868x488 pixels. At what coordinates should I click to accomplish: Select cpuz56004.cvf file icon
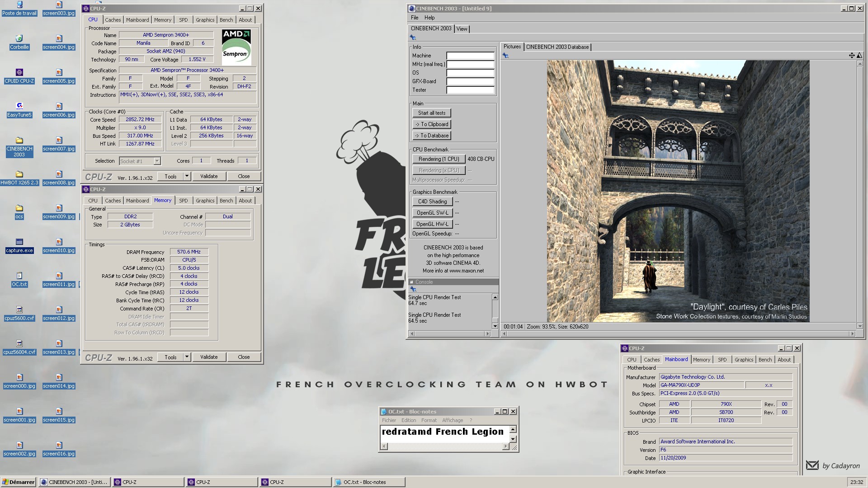pos(19,347)
